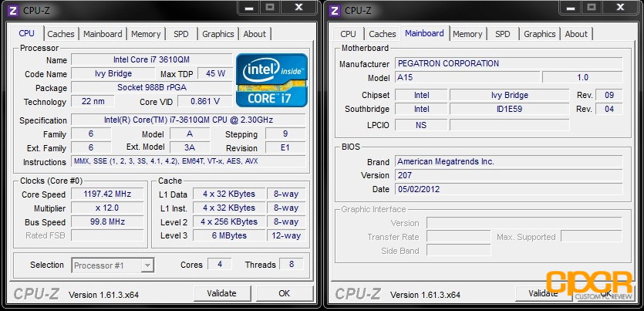Open the Memory tab in the left window

(146, 34)
